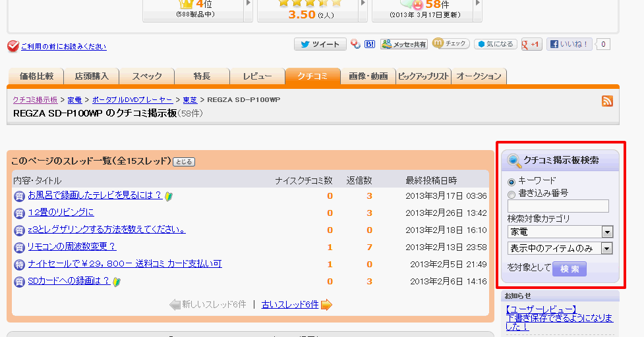The height and width of the screenshot is (337, 644).
Task: Click the social icon between ツイート and B!
Action: pos(356,44)
